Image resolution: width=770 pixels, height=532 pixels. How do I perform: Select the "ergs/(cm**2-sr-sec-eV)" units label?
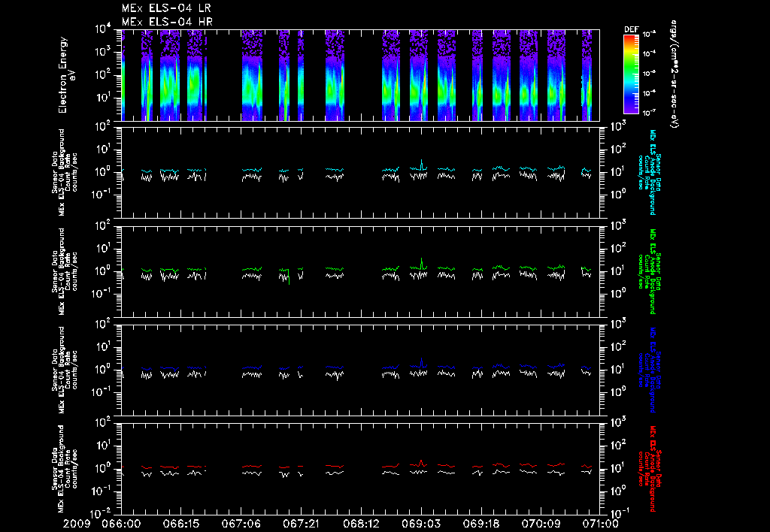pyautogui.click(x=675, y=74)
